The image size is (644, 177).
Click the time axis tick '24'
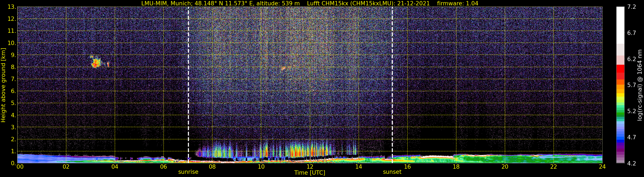click(602, 167)
